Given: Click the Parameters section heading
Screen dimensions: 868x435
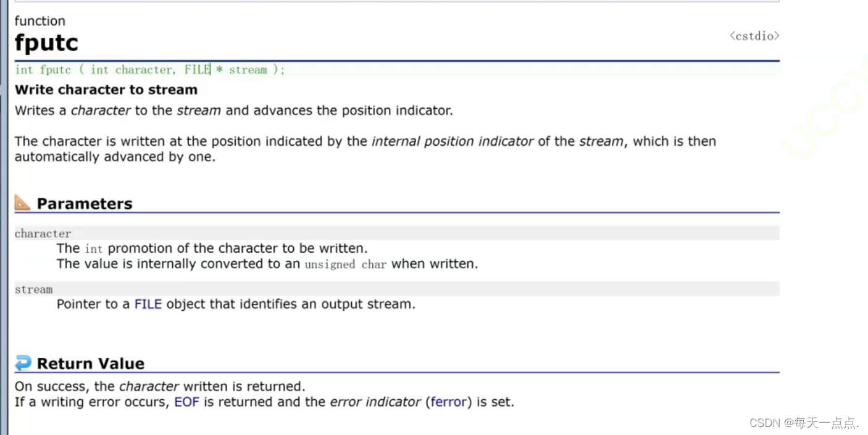Looking at the screenshot, I should (x=85, y=203).
